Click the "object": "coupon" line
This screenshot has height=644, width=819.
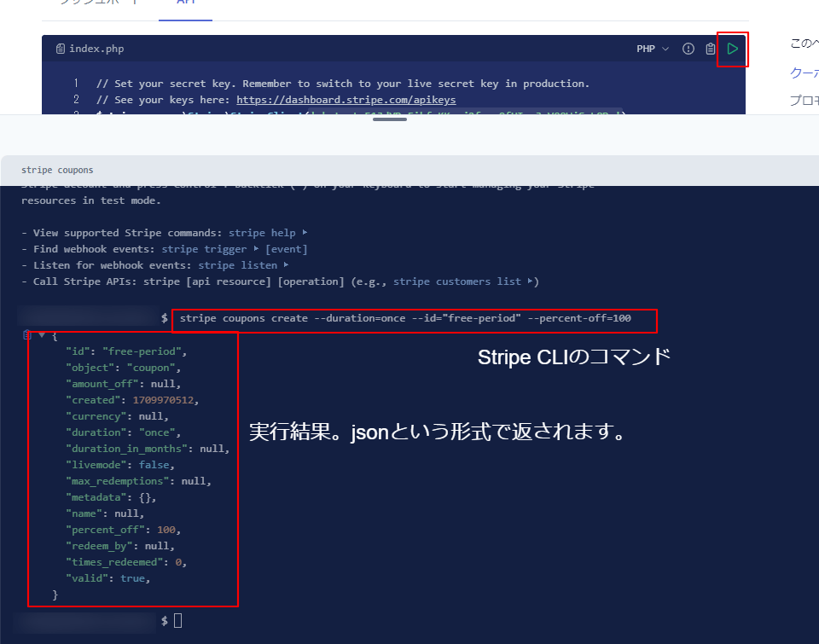(123, 368)
